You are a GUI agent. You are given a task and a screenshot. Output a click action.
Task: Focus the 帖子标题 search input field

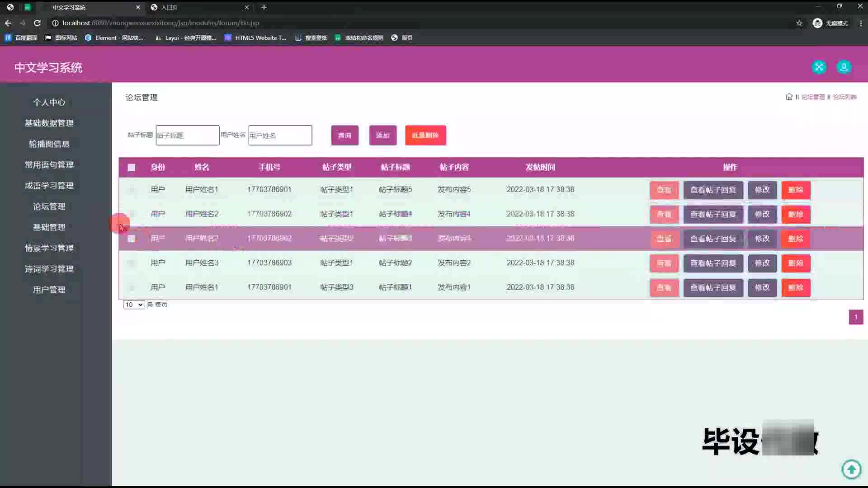[x=187, y=135]
